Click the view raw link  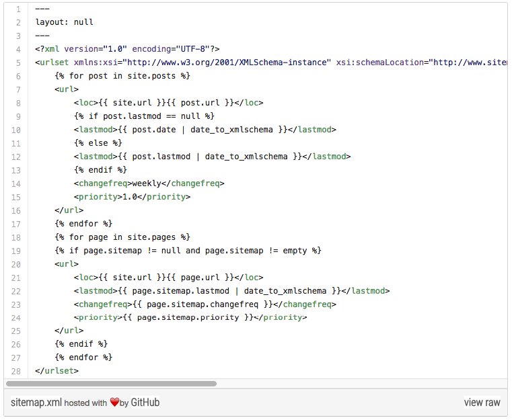point(482,403)
